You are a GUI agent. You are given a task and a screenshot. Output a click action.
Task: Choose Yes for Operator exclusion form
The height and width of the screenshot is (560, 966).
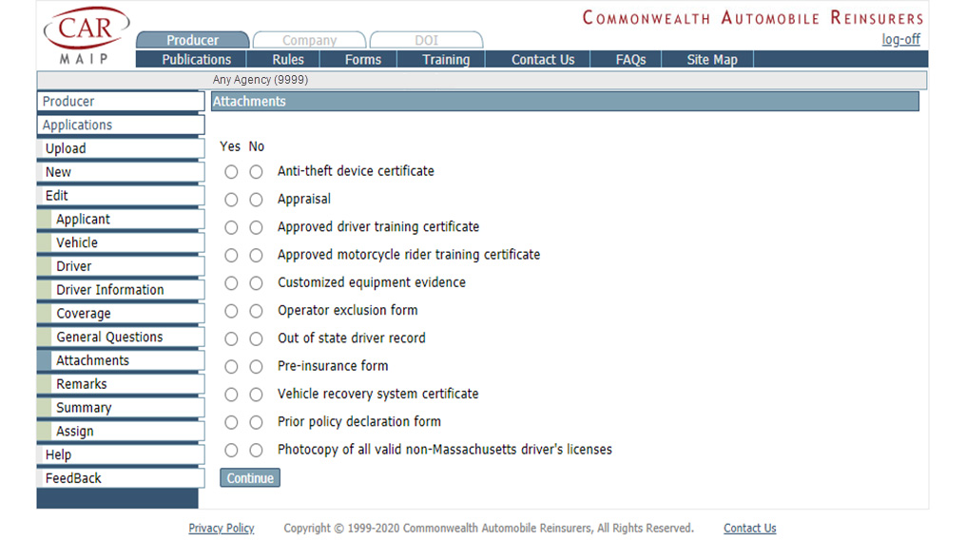click(231, 311)
